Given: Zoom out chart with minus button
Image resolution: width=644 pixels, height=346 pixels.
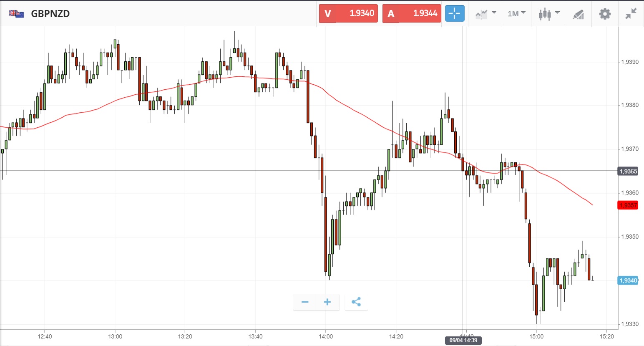Looking at the screenshot, I should coord(305,302).
